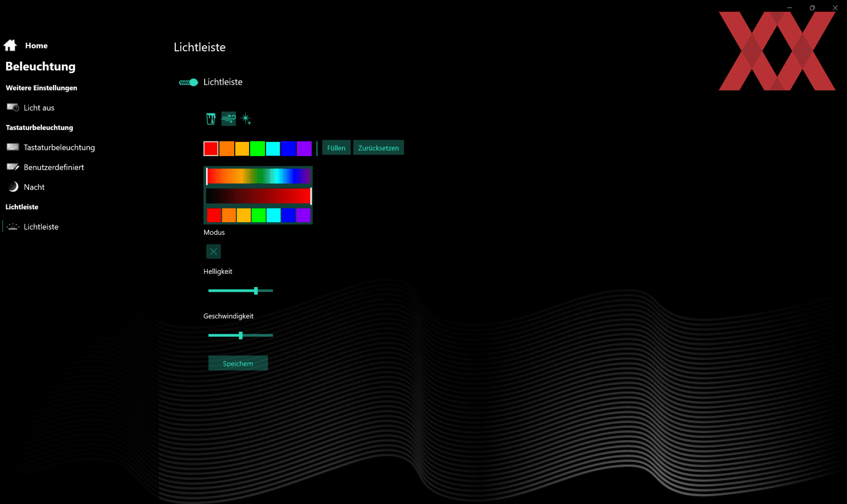Select Lichtleiste in the sidebar

coord(41,227)
